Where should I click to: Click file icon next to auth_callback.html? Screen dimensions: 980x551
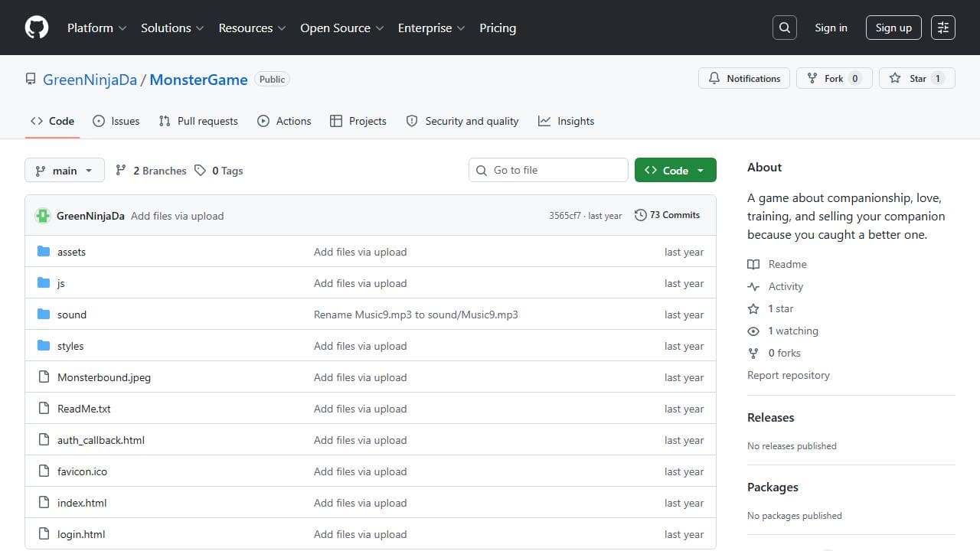coord(44,440)
